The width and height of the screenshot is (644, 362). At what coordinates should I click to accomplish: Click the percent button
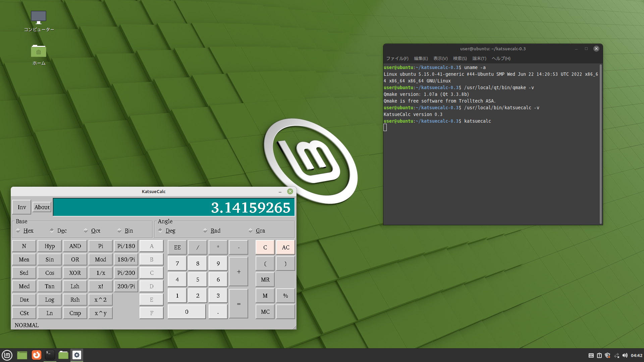[x=285, y=296]
